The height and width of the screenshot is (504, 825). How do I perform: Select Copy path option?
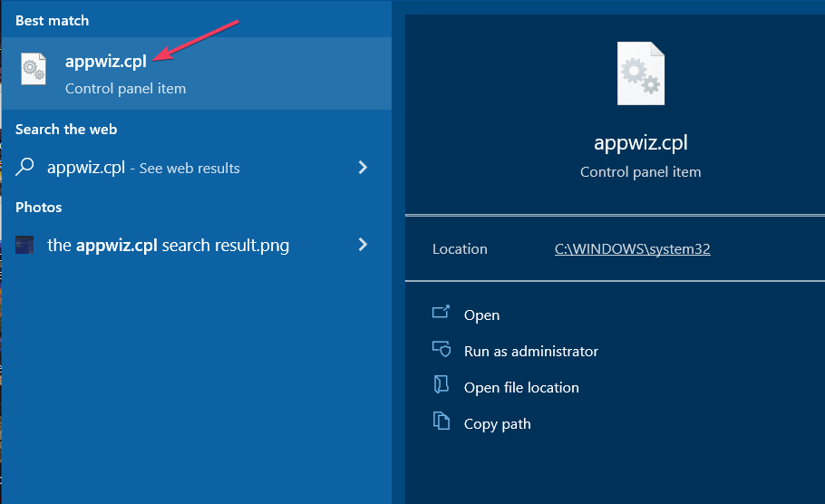[497, 423]
